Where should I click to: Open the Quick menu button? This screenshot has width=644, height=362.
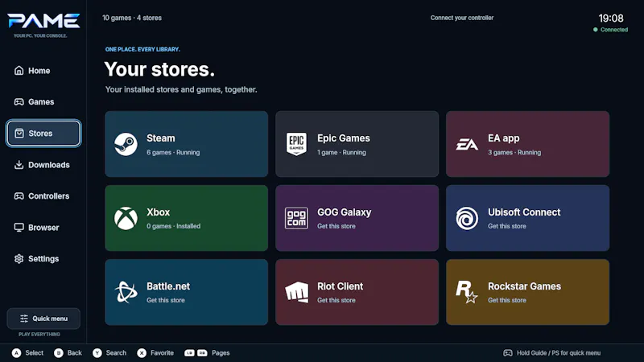[43, 319]
